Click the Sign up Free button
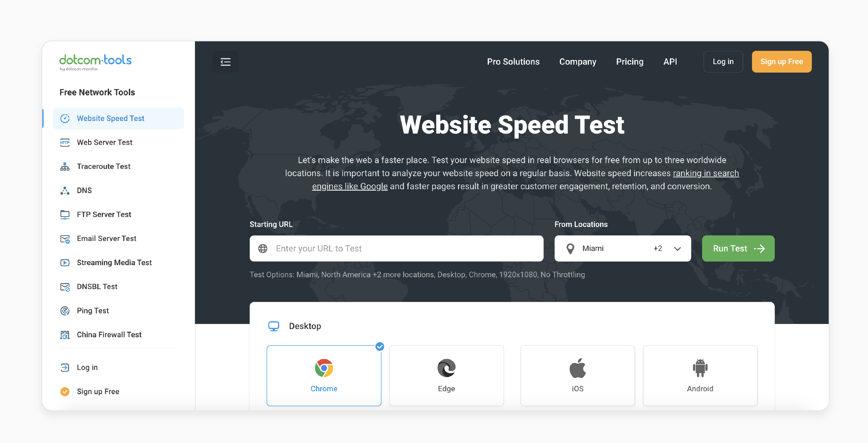This screenshot has height=443, width=868. (782, 62)
